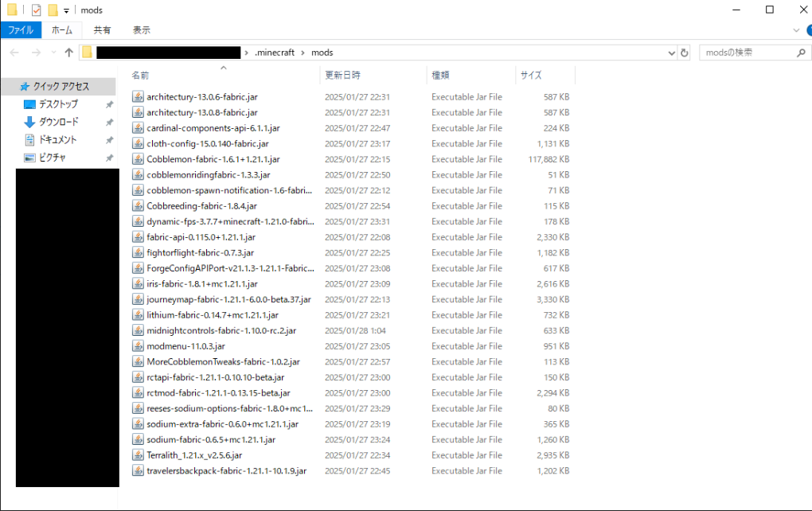Image resolution: width=812 pixels, height=511 pixels.
Task: Click the jar icon beside Cobblemon-fabric-1.6.1+1.21.1.jar
Action: pos(138,159)
